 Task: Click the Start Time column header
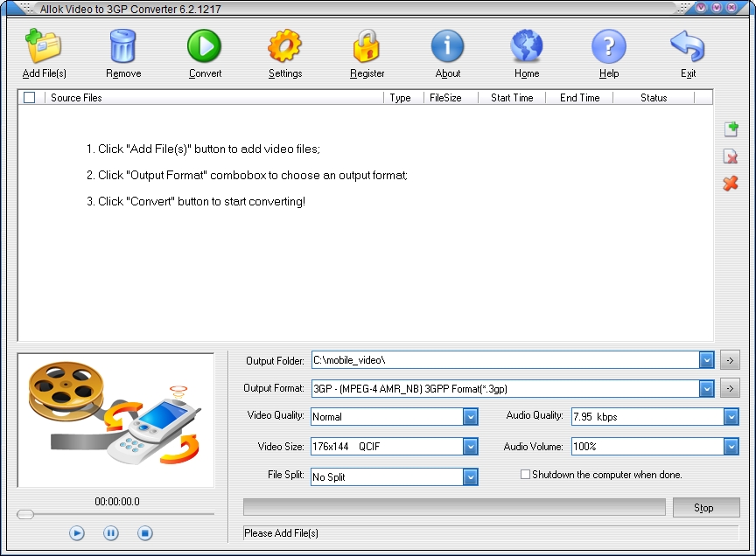512,97
